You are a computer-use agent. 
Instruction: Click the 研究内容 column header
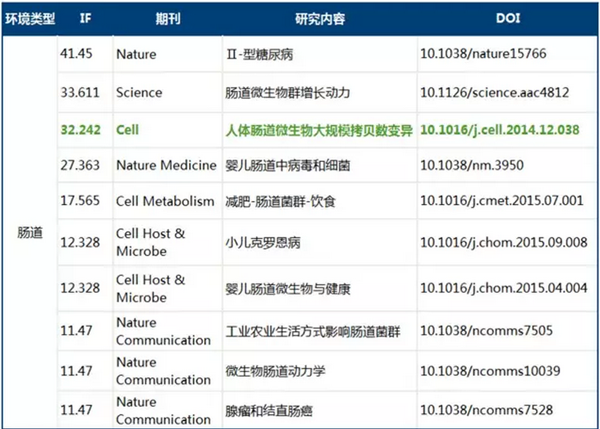point(318,18)
